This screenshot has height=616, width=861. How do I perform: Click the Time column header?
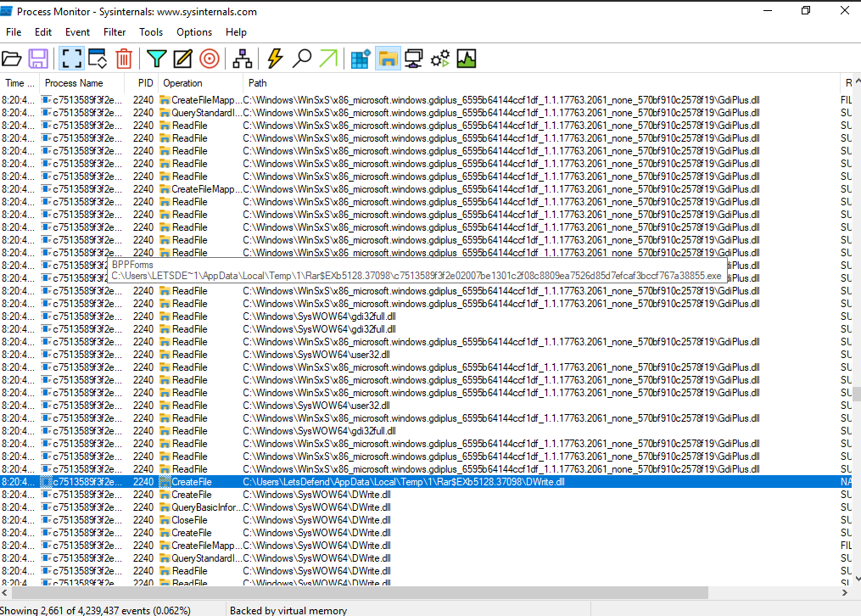click(x=20, y=83)
